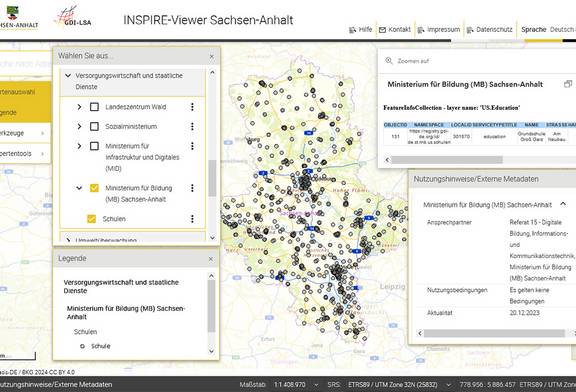This screenshot has width=576, height=392.
Task: Close the 'Wählen Sie aus...' panel
Action: (x=212, y=56)
